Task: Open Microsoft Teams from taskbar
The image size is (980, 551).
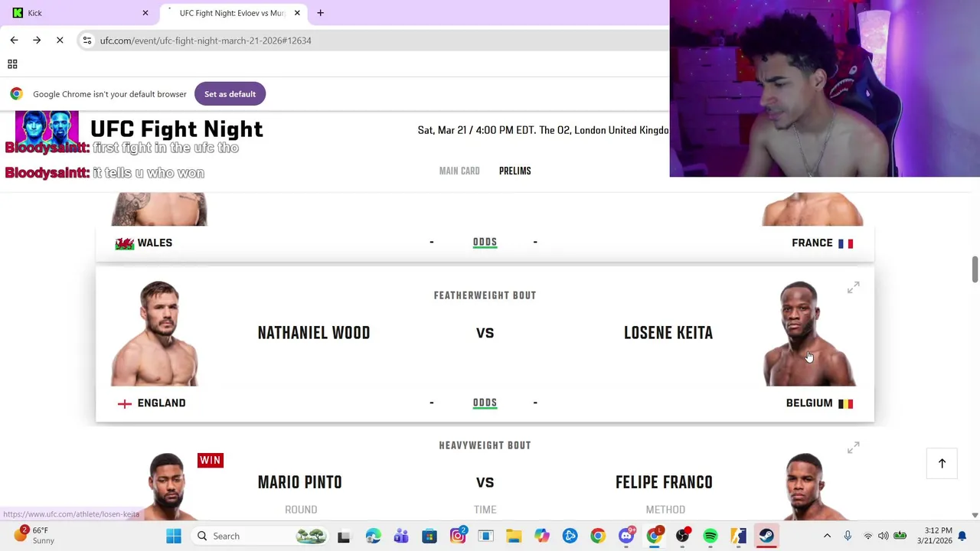Action: (401, 536)
